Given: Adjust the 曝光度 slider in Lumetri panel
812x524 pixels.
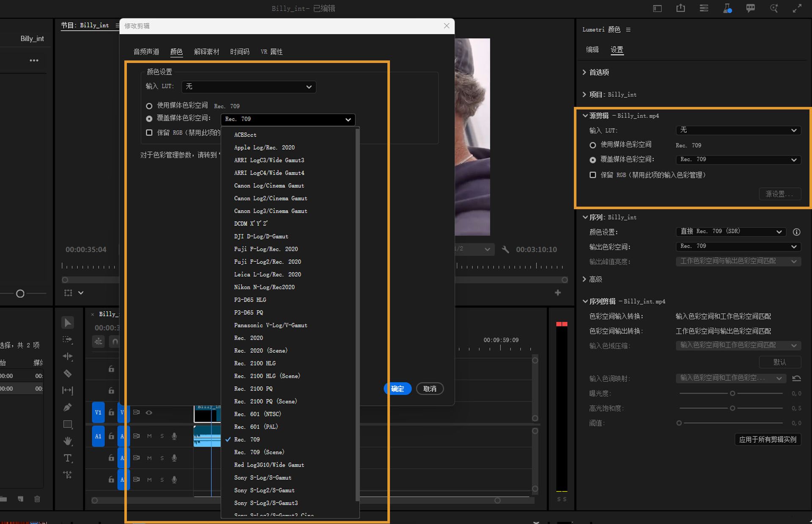Looking at the screenshot, I should tap(732, 393).
